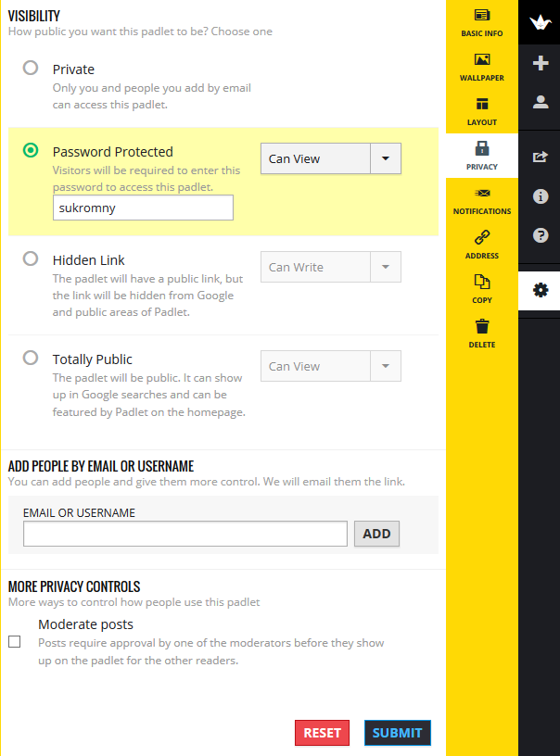This screenshot has height=756, width=560.
Task: Click the SUBMIT button
Action: [x=398, y=733]
